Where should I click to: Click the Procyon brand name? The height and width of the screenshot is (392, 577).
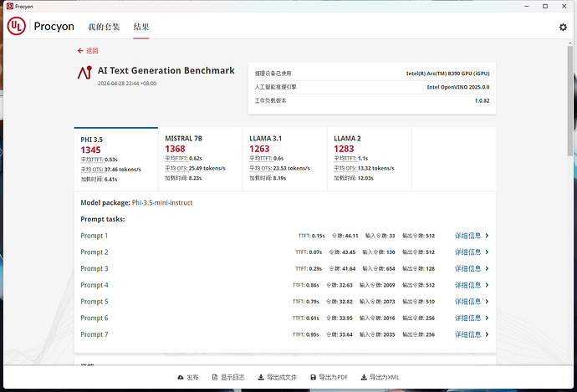coord(54,27)
